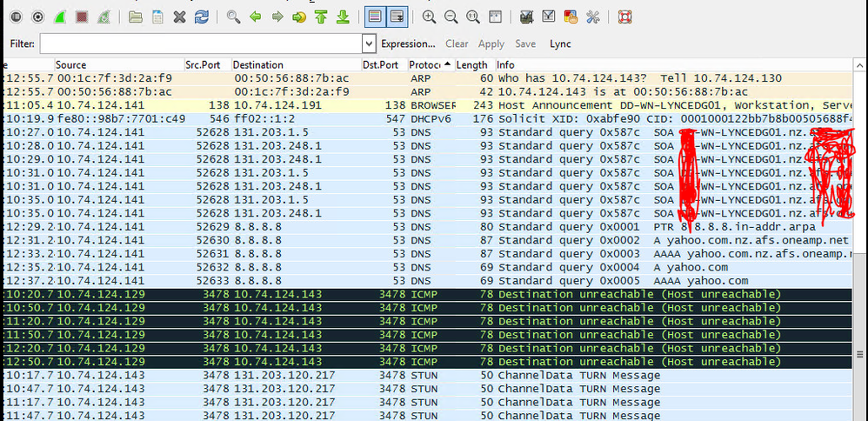Toggle colorize packet list
This screenshot has height=421, width=868.
[x=375, y=17]
